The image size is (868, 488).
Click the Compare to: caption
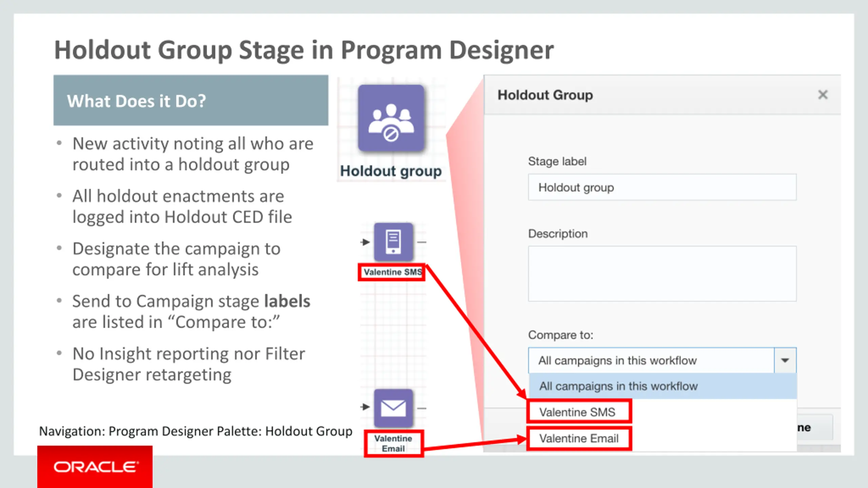(x=561, y=335)
